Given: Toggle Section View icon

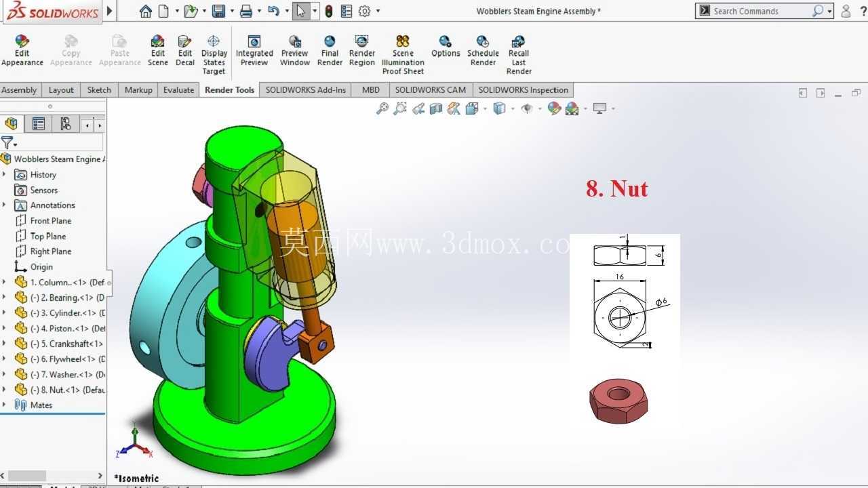Looking at the screenshot, I should pos(436,108).
